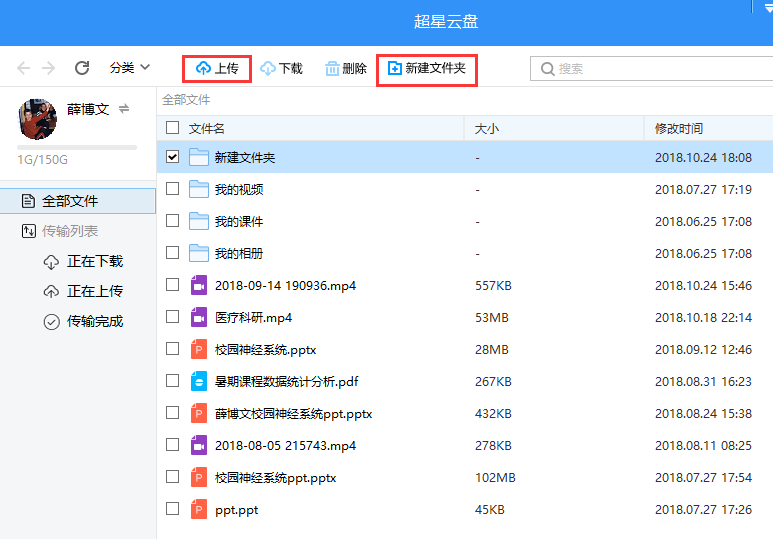Uncheck the 新建文件夹 row checkbox
This screenshot has height=539, width=773.
[173, 157]
